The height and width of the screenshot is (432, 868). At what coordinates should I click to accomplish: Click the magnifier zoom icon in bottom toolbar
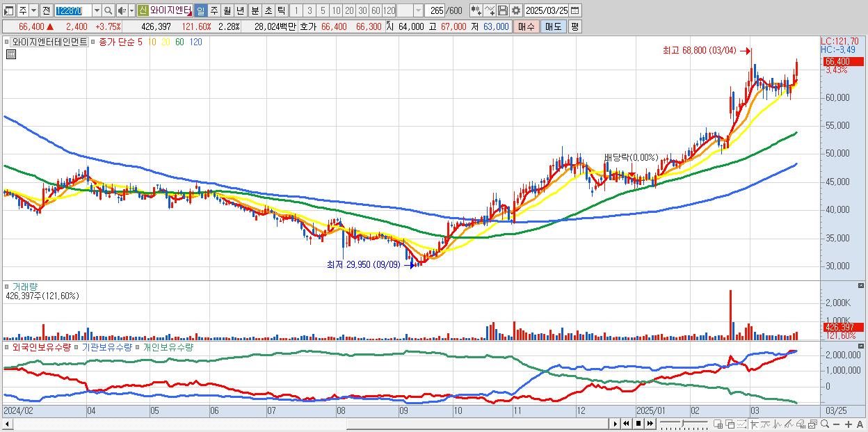824,424
